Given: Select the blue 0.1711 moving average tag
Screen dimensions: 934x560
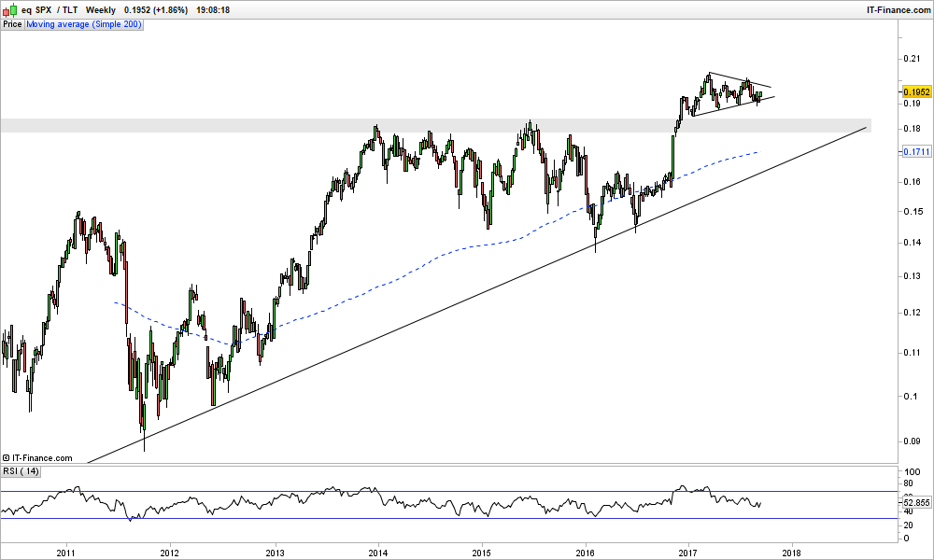Looking at the screenshot, I should [917, 151].
